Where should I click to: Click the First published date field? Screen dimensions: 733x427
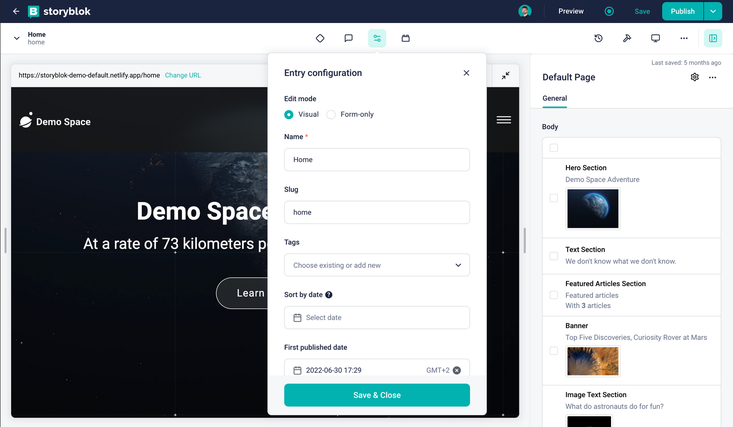click(x=377, y=368)
